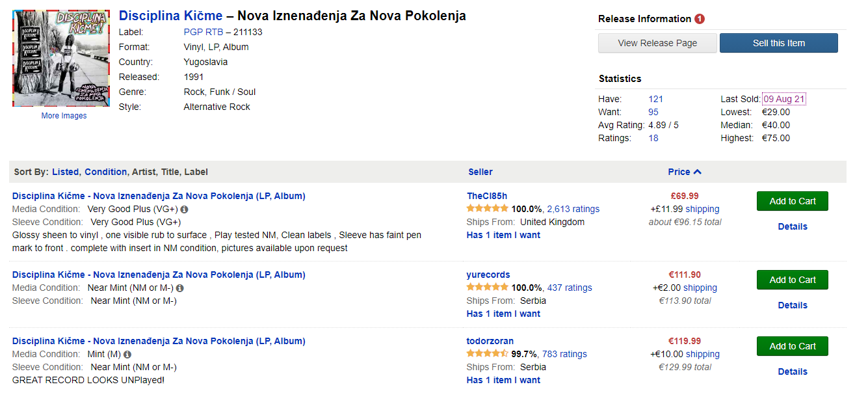This screenshot has height=404, width=868.
Task: Click TheCl85h seller star rating
Action: [487, 209]
